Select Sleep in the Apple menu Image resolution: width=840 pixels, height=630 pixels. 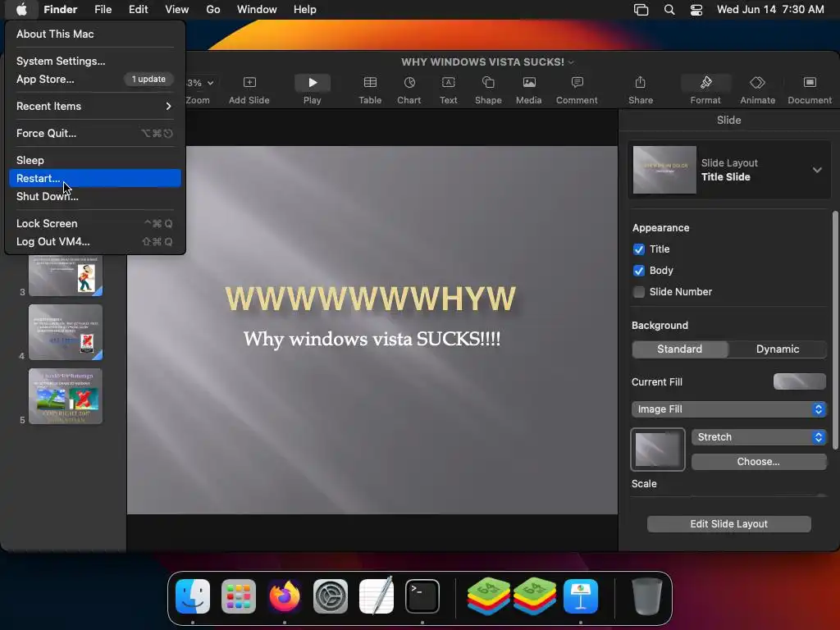[x=95, y=160]
